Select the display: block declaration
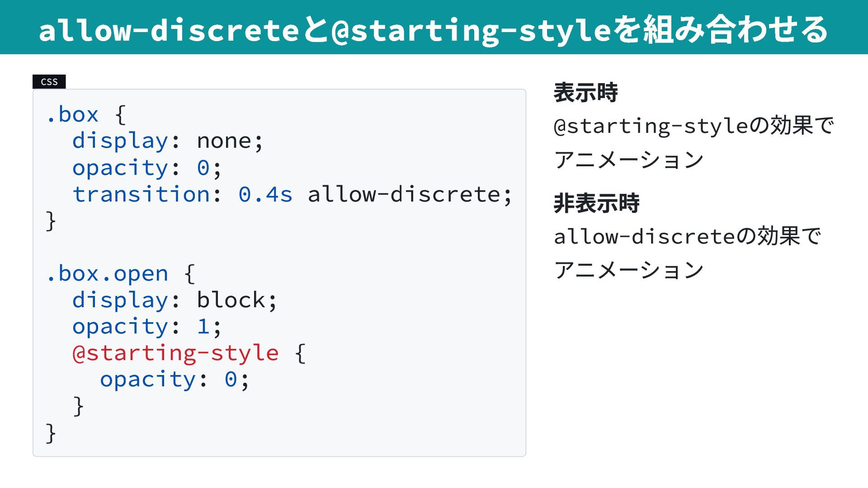 175,300
